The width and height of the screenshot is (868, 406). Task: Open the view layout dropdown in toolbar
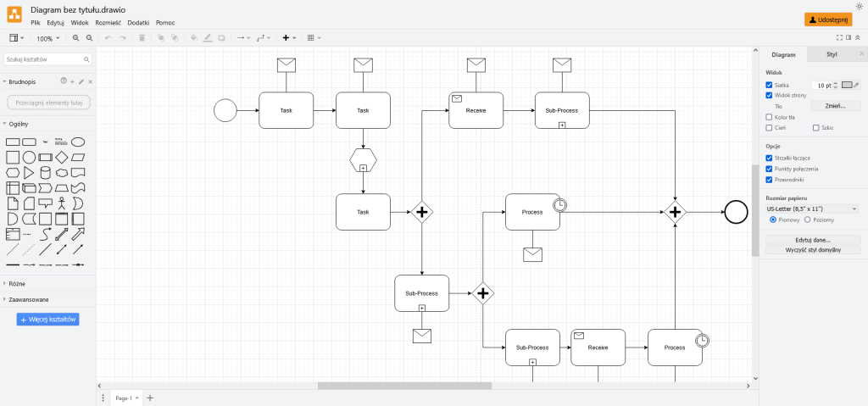coord(17,38)
